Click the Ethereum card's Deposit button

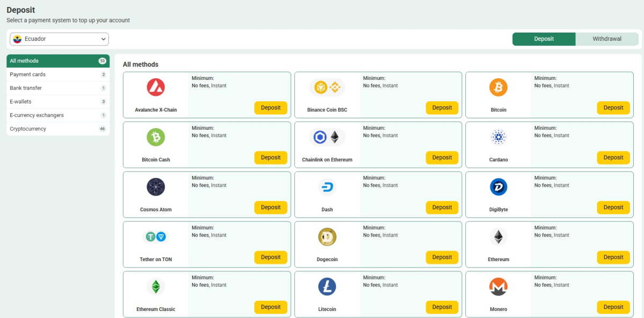coord(613,257)
